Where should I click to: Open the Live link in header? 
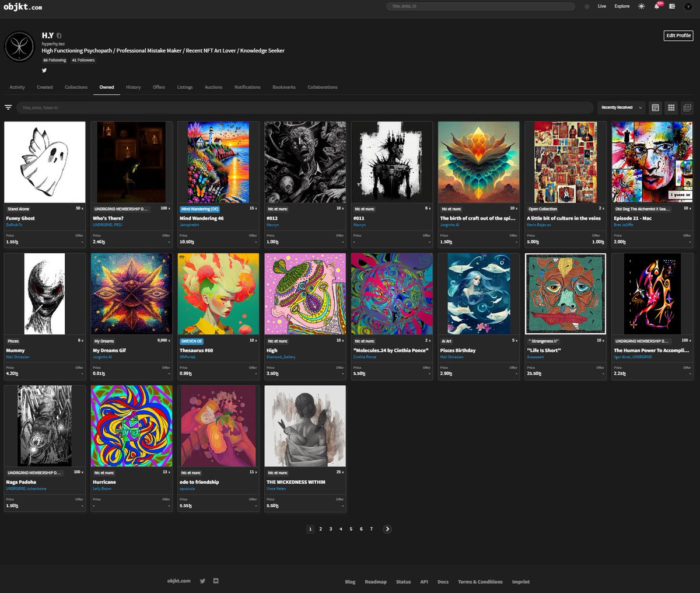(602, 6)
